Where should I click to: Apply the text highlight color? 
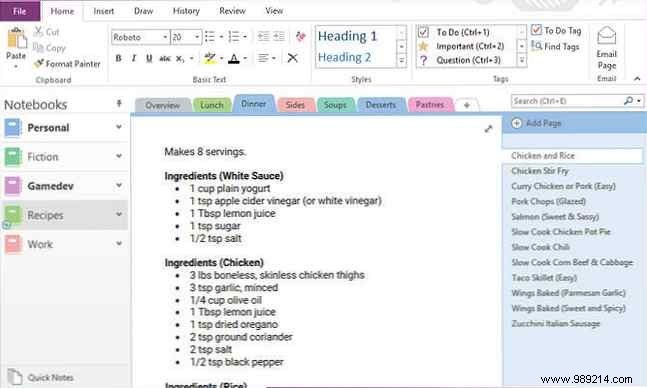pyautogui.click(x=210, y=58)
